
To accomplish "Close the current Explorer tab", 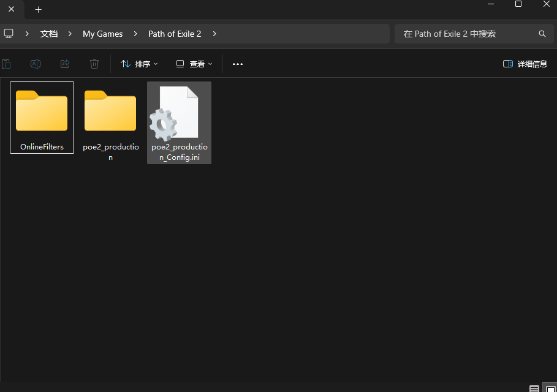I will point(11,9).
